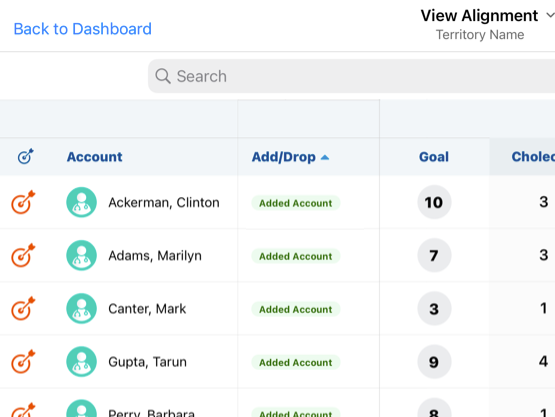This screenshot has width=555, height=417.
Task: Select goal value 10 for Ackerman
Action: (434, 202)
